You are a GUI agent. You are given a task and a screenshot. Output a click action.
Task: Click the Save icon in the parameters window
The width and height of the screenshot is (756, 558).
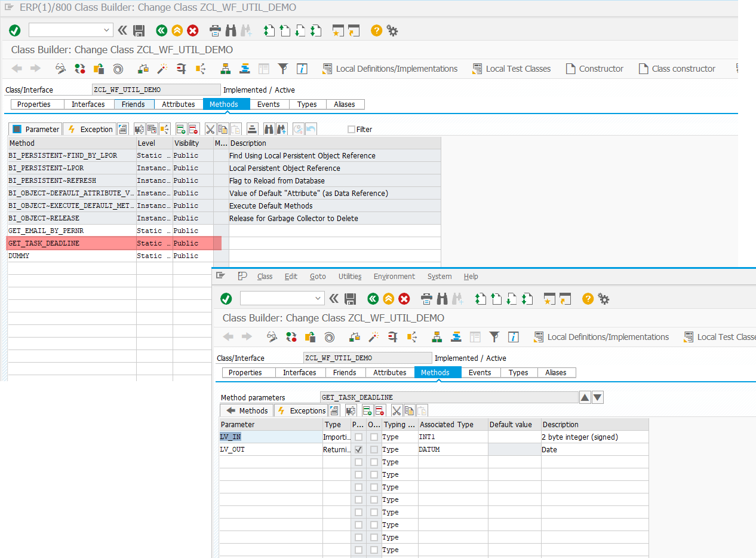pyautogui.click(x=351, y=299)
